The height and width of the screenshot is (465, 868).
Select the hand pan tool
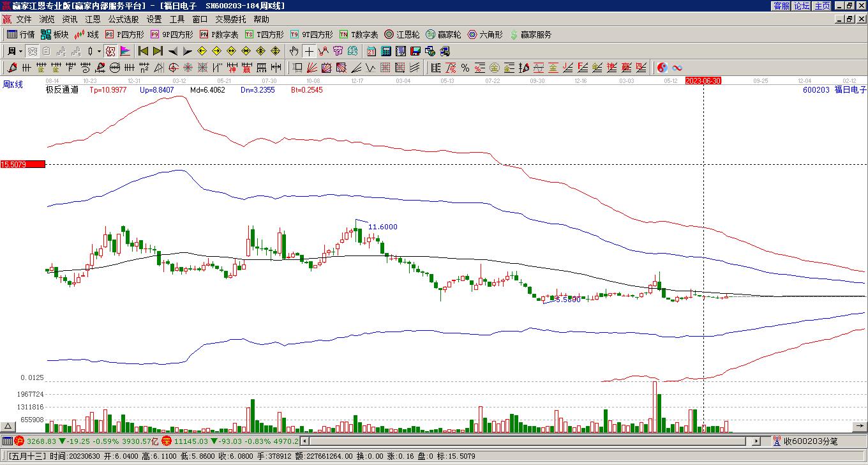[294, 51]
